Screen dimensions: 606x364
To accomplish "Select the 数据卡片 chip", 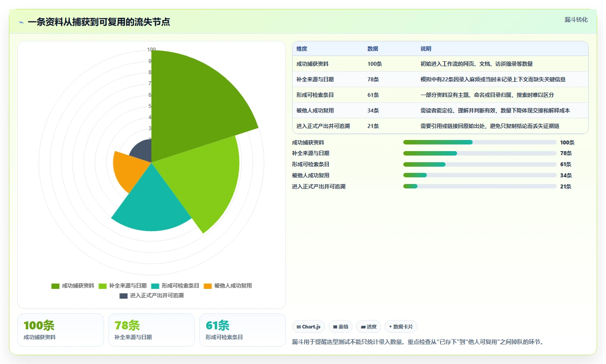I will tap(401, 327).
